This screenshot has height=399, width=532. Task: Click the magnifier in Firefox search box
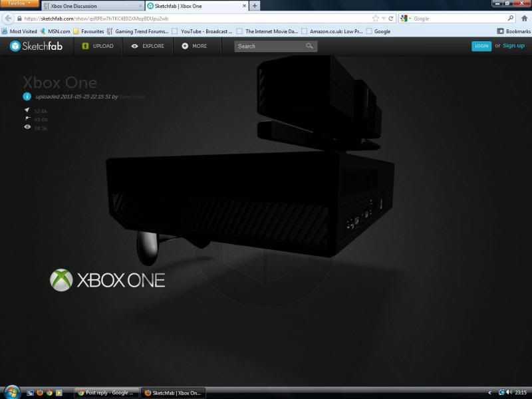click(x=511, y=19)
